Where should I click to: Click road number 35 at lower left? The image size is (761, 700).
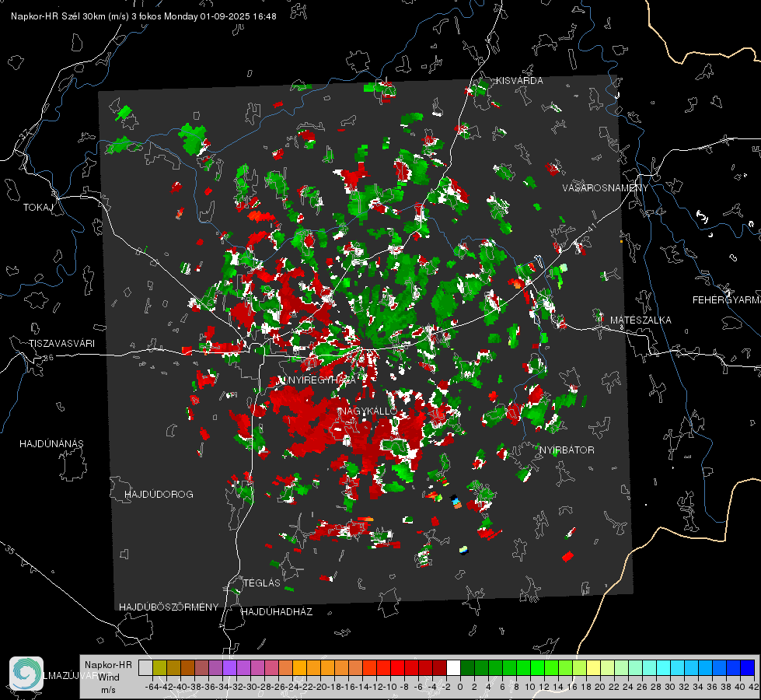[x=9, y=550]
